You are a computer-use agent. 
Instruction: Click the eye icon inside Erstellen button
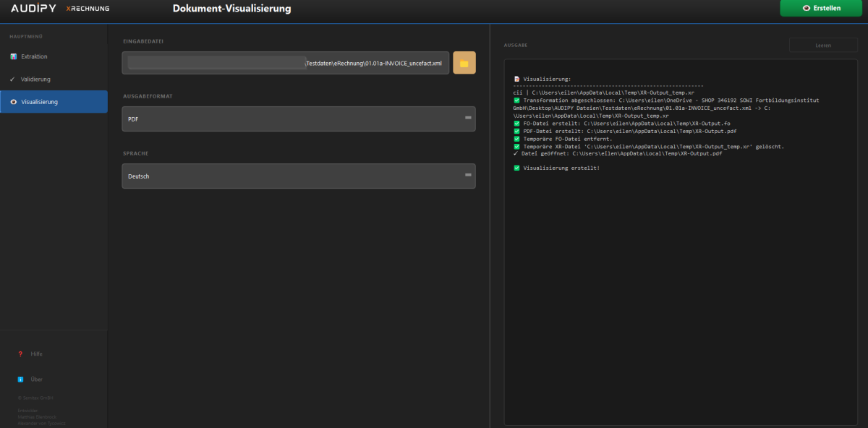(807, 9)
